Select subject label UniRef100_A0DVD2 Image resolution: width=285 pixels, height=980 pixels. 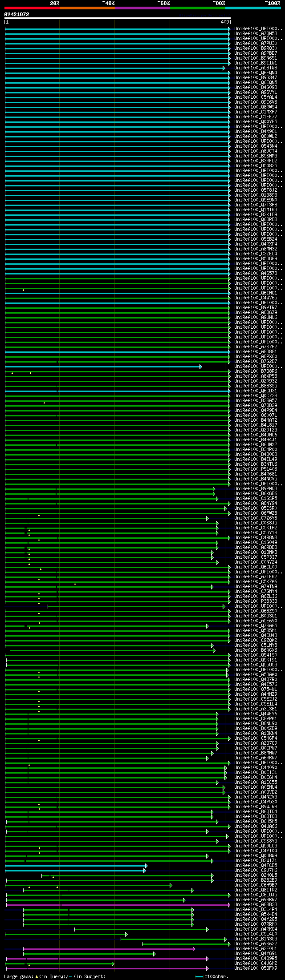pyautogui.click(x=256, y=792)
